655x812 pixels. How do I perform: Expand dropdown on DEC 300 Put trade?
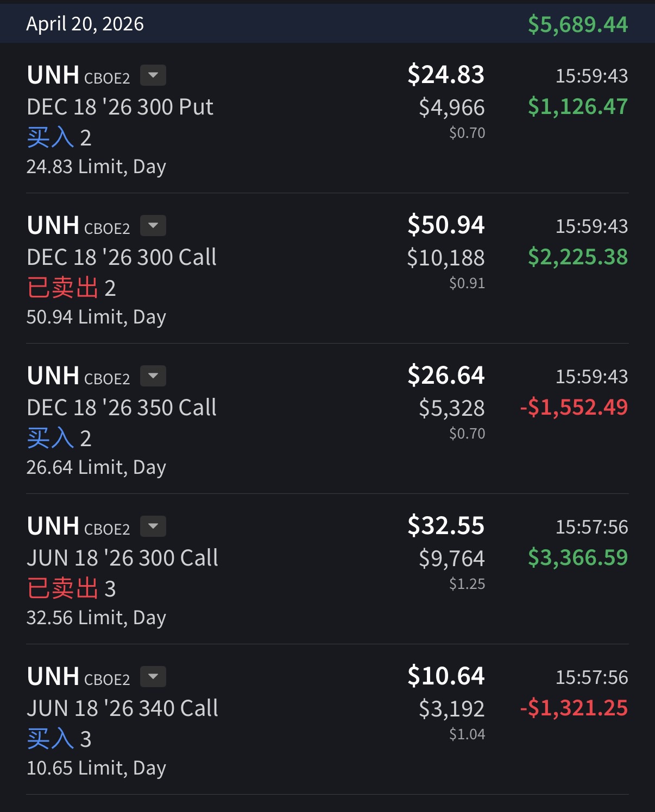click(153, 75)
